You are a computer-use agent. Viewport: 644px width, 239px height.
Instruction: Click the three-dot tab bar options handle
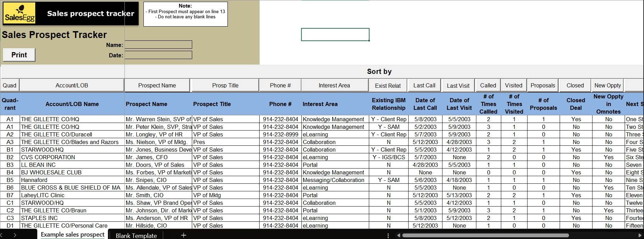388,236
